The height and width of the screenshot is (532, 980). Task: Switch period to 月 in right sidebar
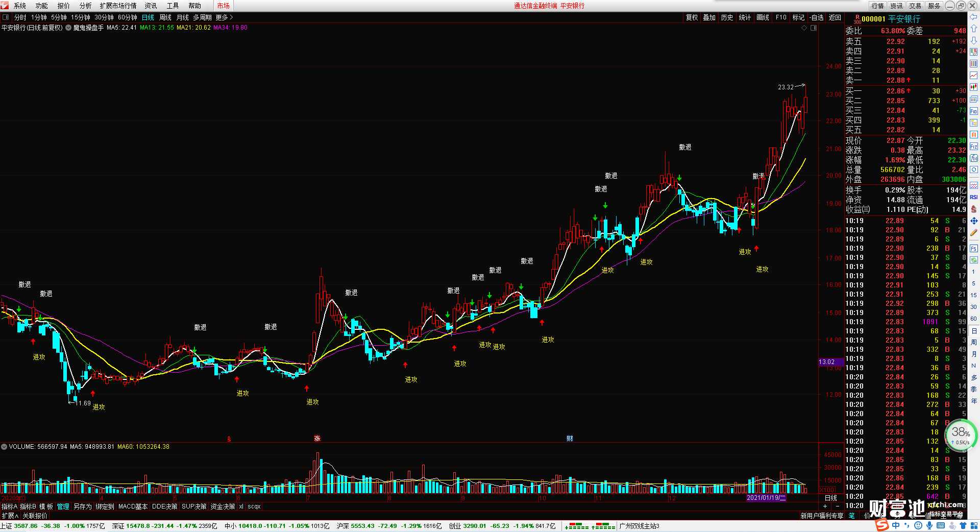974,354
